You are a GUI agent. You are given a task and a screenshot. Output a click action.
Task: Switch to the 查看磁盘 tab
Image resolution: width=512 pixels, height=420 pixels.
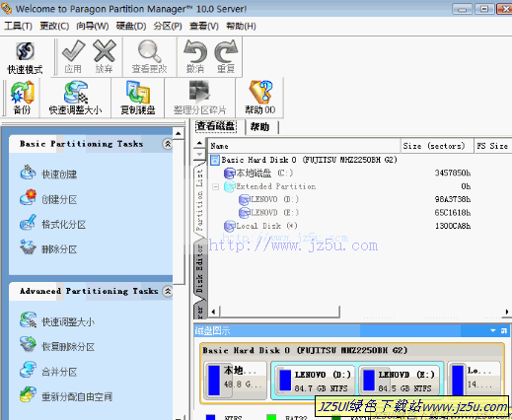click(x=216, y=126)
